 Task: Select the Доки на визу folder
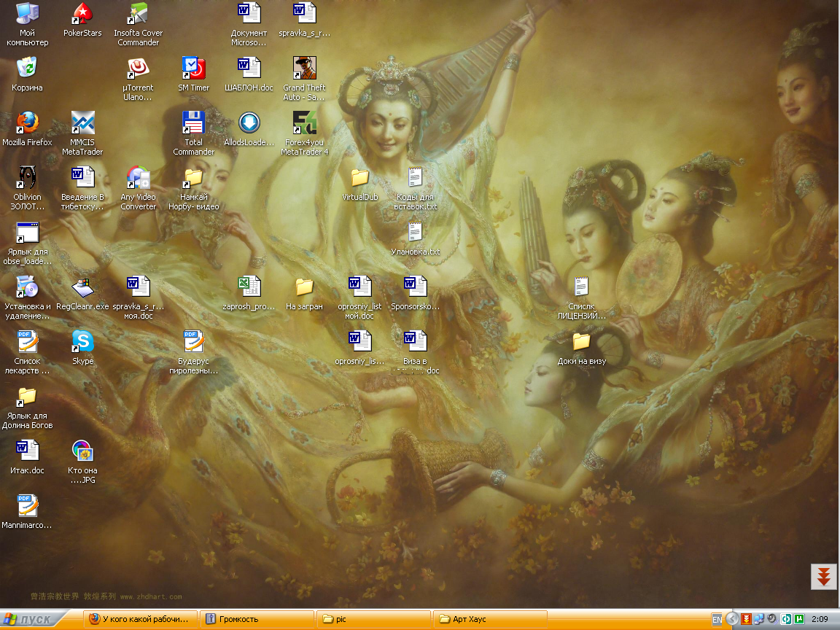581,341
